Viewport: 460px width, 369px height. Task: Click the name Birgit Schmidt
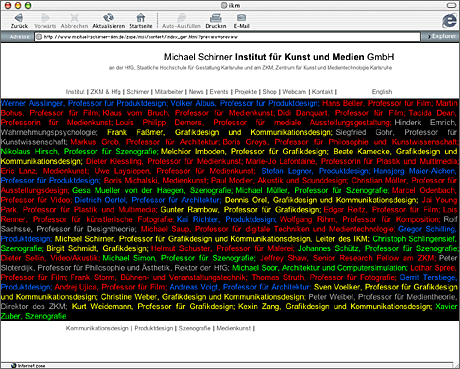(72, 248)
